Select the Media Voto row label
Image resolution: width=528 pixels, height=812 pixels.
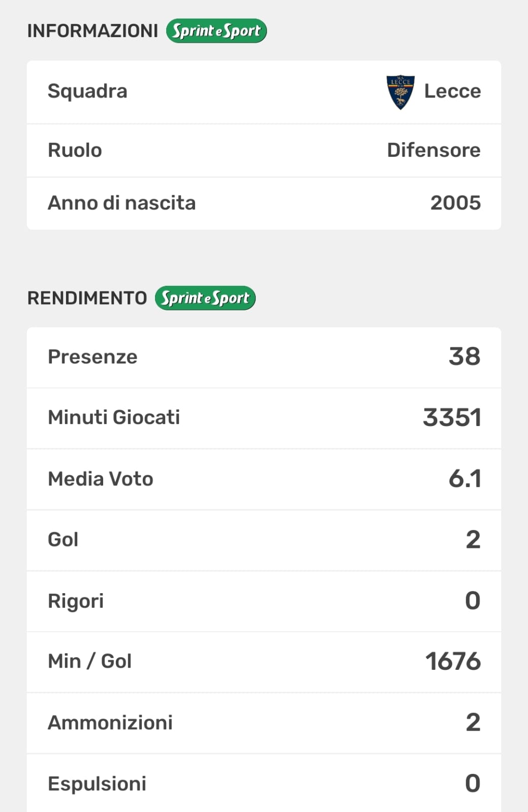pos(101,479)
